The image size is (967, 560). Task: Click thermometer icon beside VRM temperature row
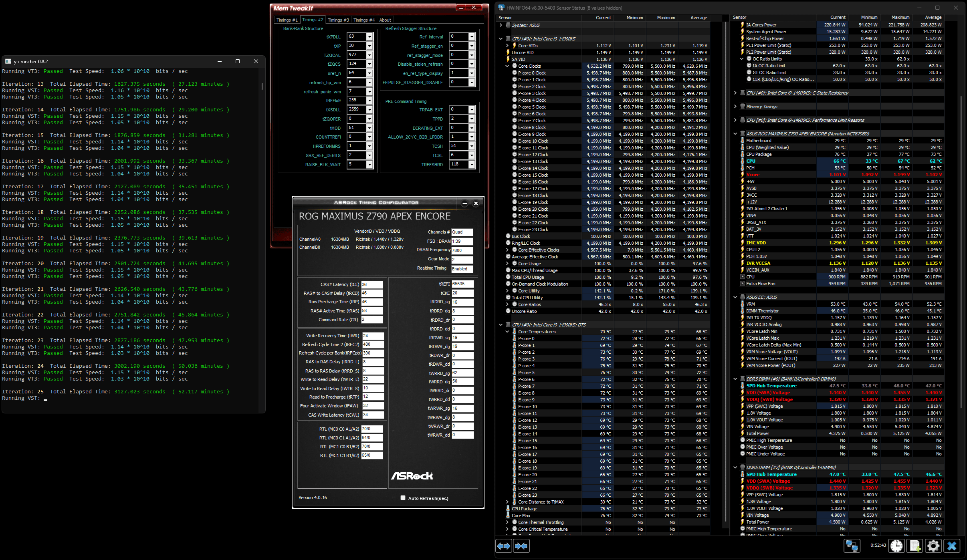pos(742,304)
